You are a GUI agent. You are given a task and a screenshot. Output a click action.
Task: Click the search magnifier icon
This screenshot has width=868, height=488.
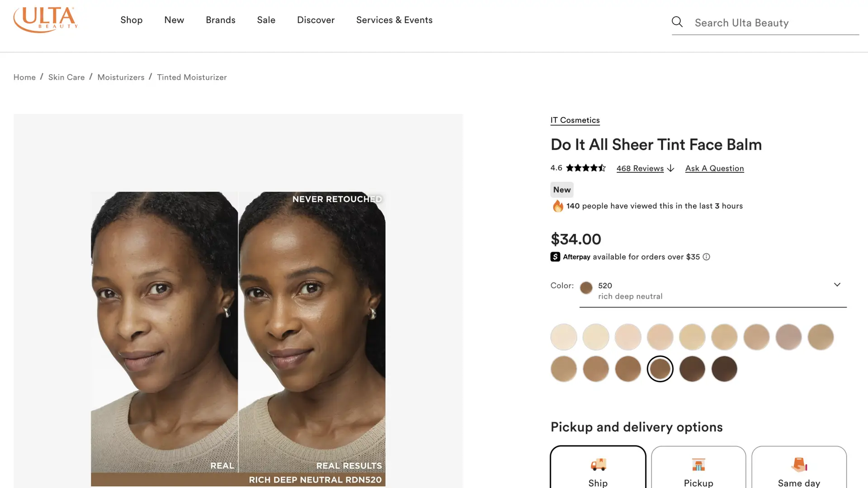point(677,22)
